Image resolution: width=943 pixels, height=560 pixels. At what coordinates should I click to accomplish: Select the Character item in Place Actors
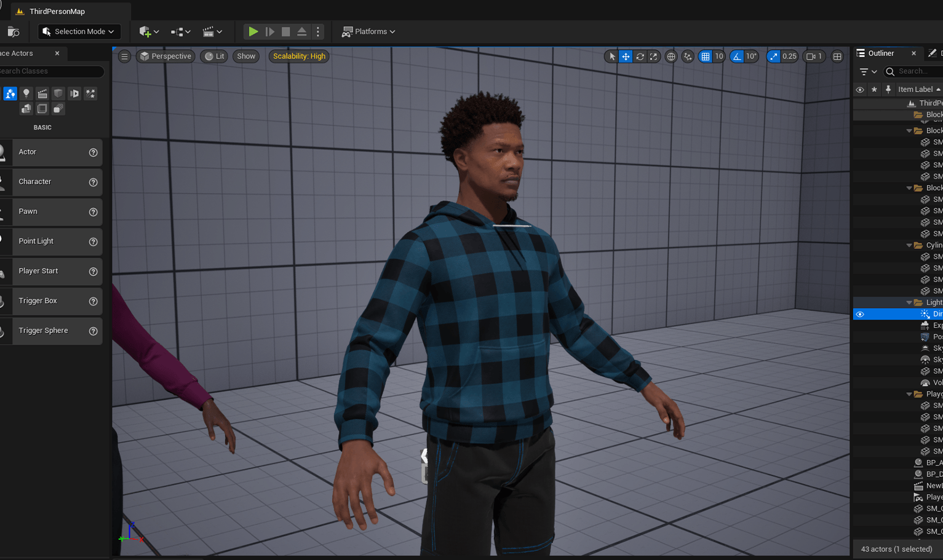point(51,182)
